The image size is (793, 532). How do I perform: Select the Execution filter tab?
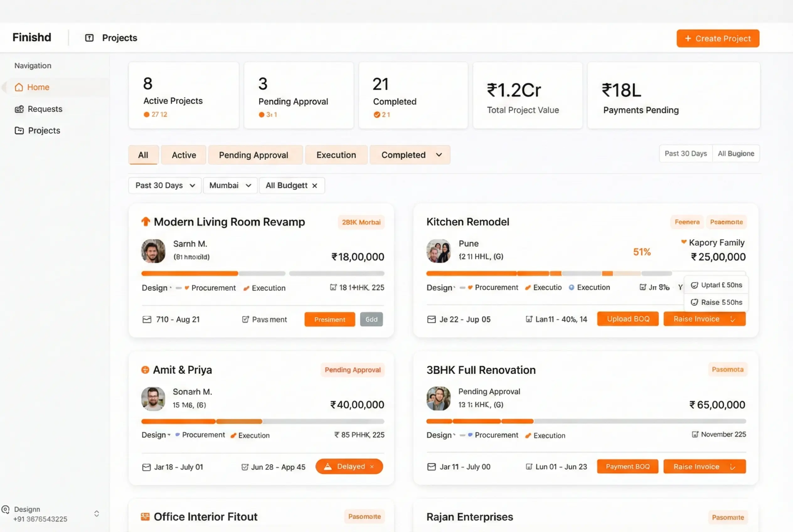tap(336, 155)
